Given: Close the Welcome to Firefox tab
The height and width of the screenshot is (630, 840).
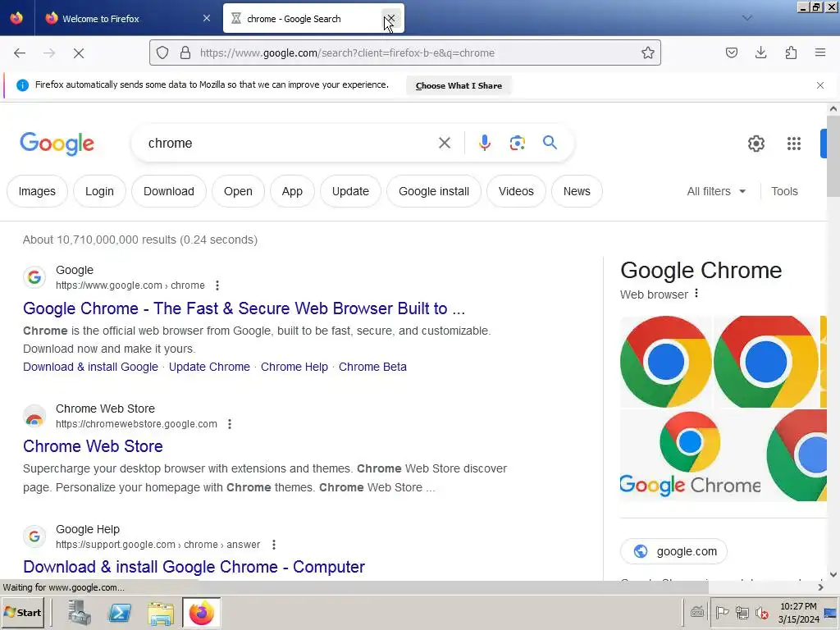Looking at the screenshot, I should click(x=207, y=18).
